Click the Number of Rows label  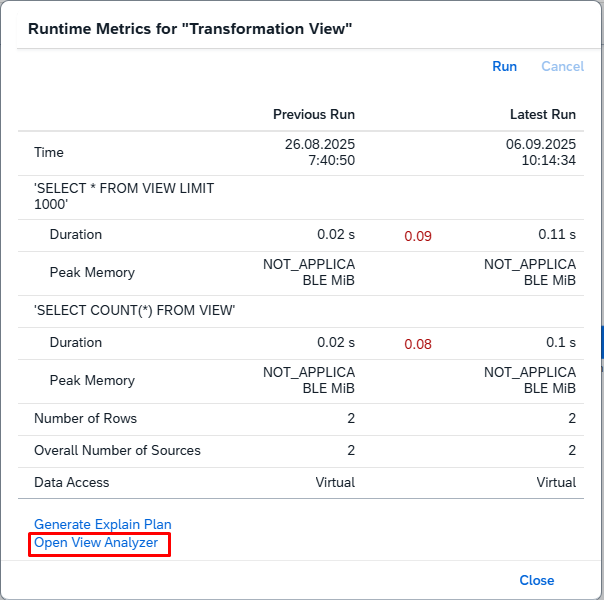85,418
